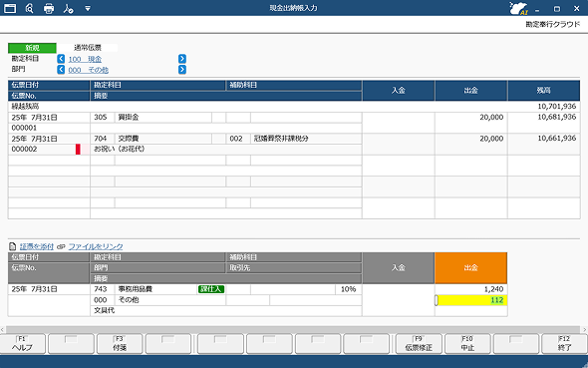Screen dimensions: 588x368
Task: Click the ファイルをリンク link
Action: click(x=96, y=246)
